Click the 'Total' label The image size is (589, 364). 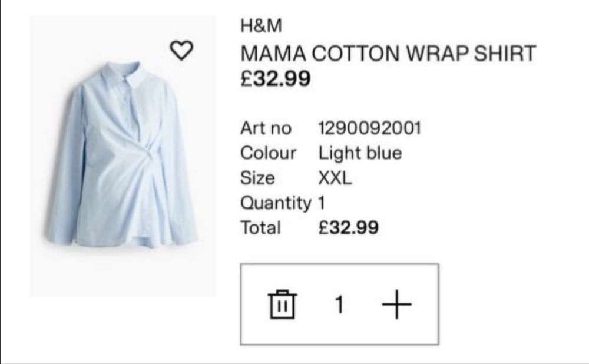tap(260, 227)
